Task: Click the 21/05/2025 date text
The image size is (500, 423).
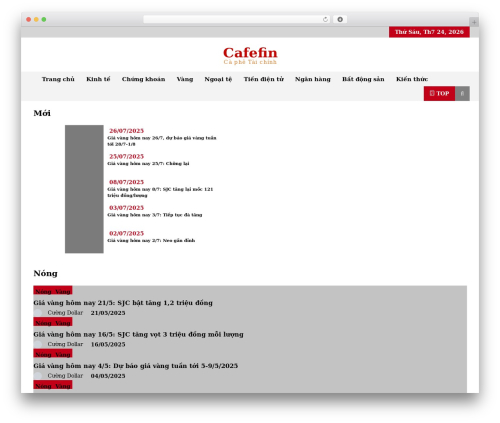Action: pyautogui.click(x=108, y=313)
